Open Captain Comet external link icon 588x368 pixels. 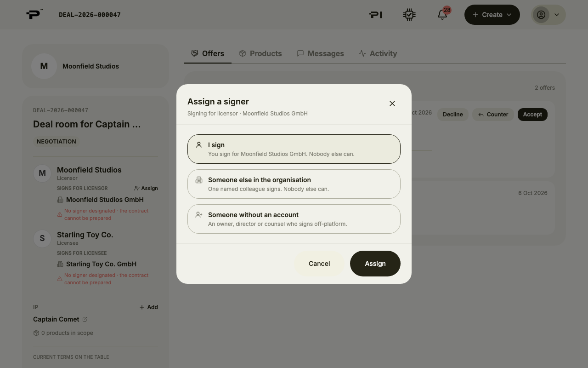pyautogui.click(x=85, y=319)
